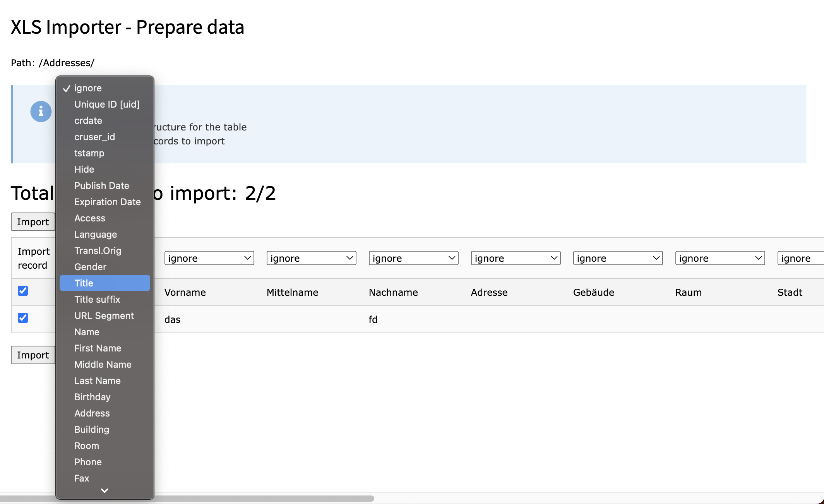The height and width of the screenshot is (504, 824).
Task: Choose 'Address' from the field list
Action: point(105,413)
